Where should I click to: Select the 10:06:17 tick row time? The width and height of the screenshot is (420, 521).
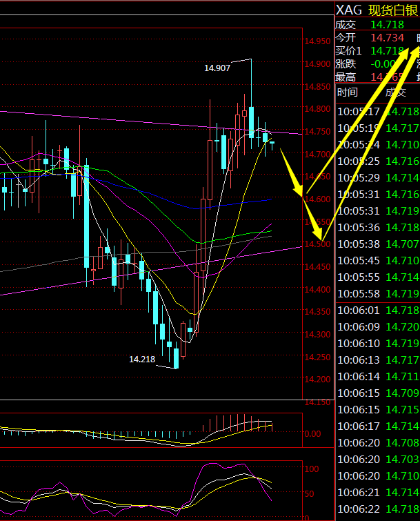click(x=358, y=426)
